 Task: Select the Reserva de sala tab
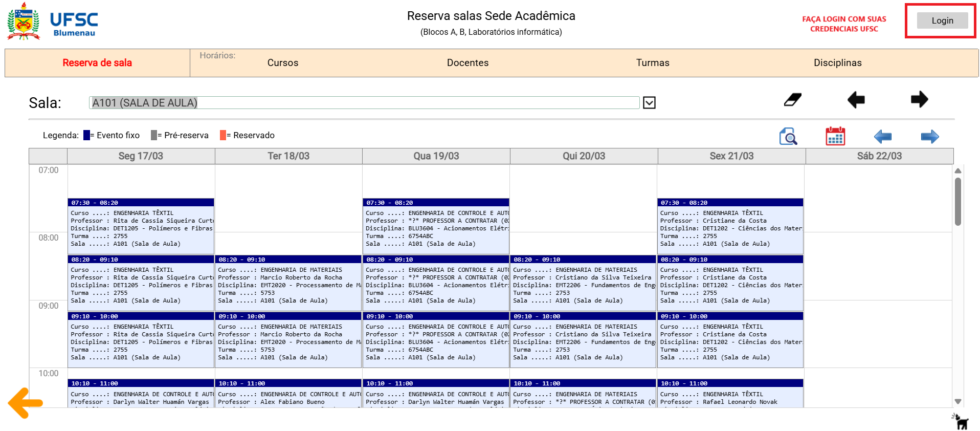coord(97,63)
